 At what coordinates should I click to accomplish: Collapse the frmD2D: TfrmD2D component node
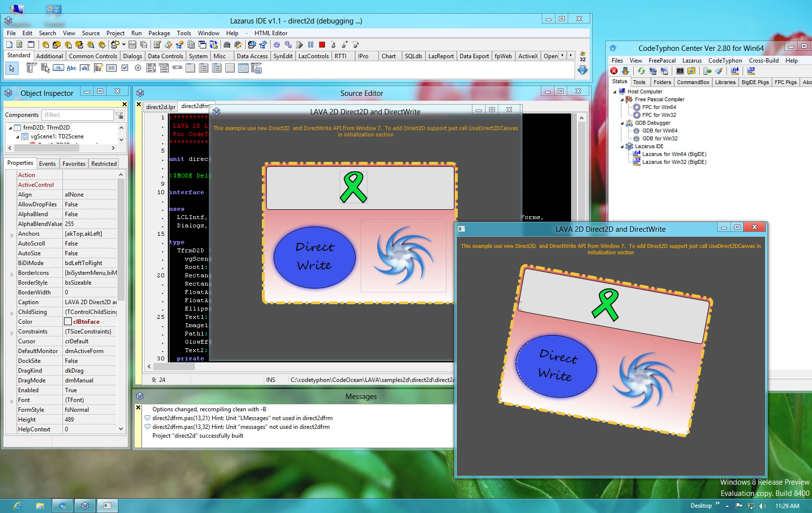tap(10, 128)
